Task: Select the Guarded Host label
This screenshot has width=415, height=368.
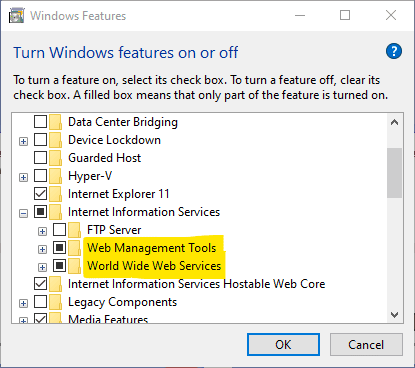Action: 105,158
